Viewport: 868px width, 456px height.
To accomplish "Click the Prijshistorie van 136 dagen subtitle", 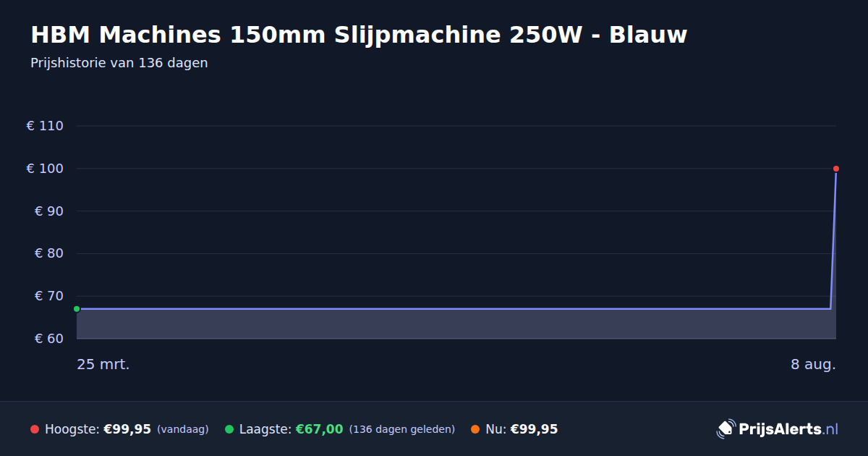I will (119, 63).
